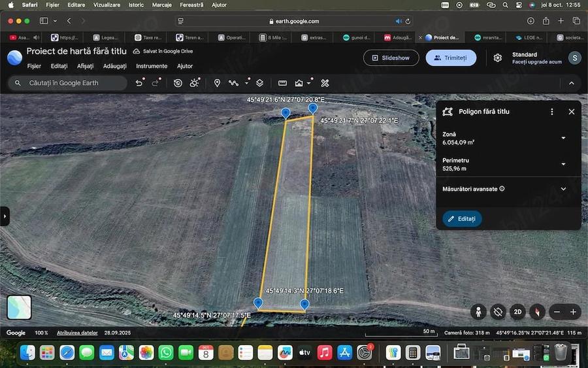Open the Ajutor menu in Google Earth
This screenshot has width=588, height=368.
(185, 66)
